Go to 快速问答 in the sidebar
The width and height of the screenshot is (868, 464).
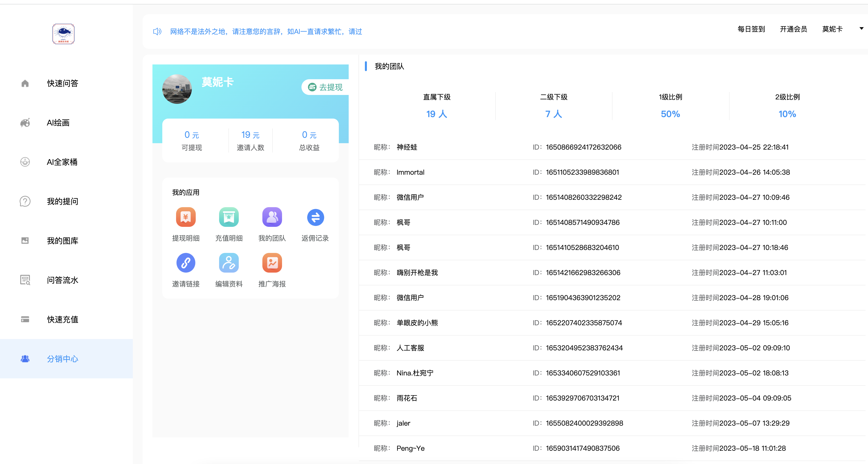coord(63,83)
